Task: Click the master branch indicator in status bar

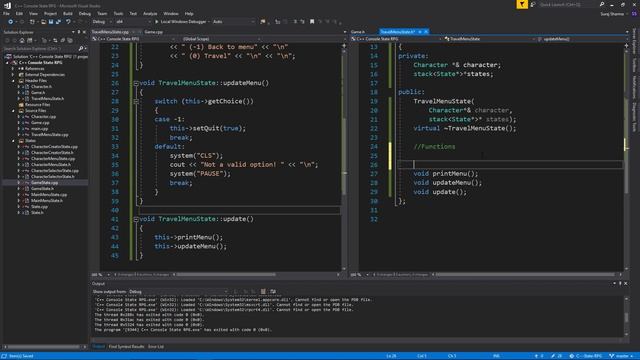Action: pyautogui.click(x=620, y=356)
